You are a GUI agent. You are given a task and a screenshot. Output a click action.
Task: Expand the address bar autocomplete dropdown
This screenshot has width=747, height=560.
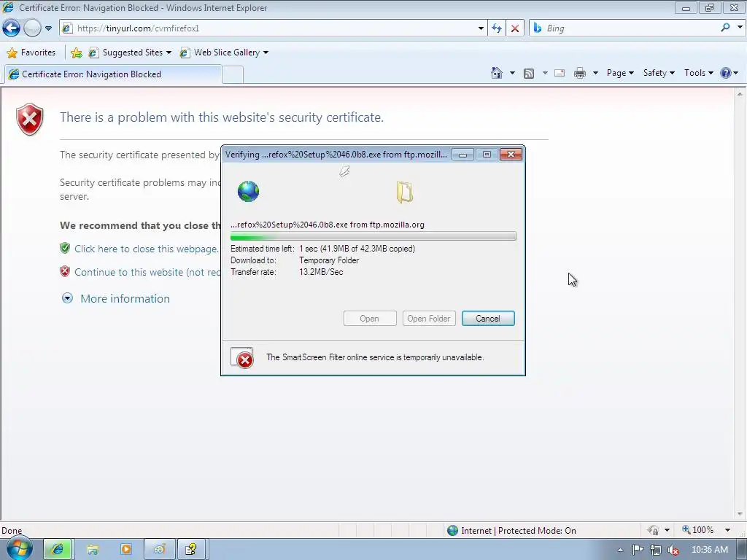(481, 28)
